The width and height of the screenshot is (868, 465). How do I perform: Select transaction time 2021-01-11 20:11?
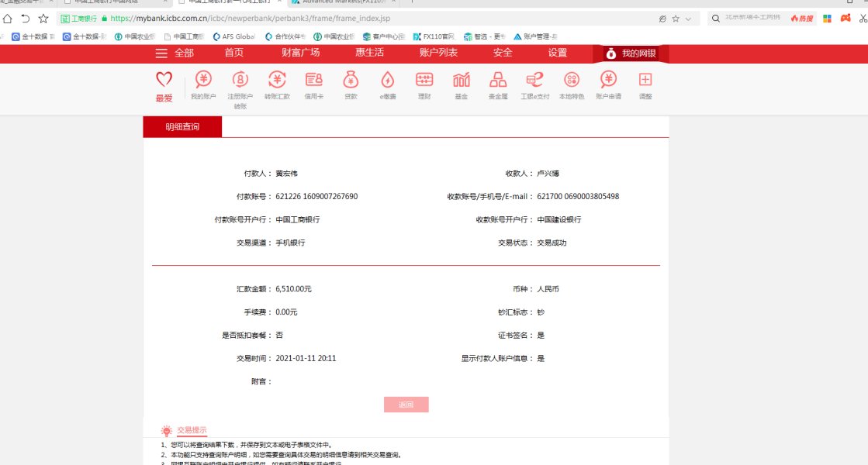306,358
